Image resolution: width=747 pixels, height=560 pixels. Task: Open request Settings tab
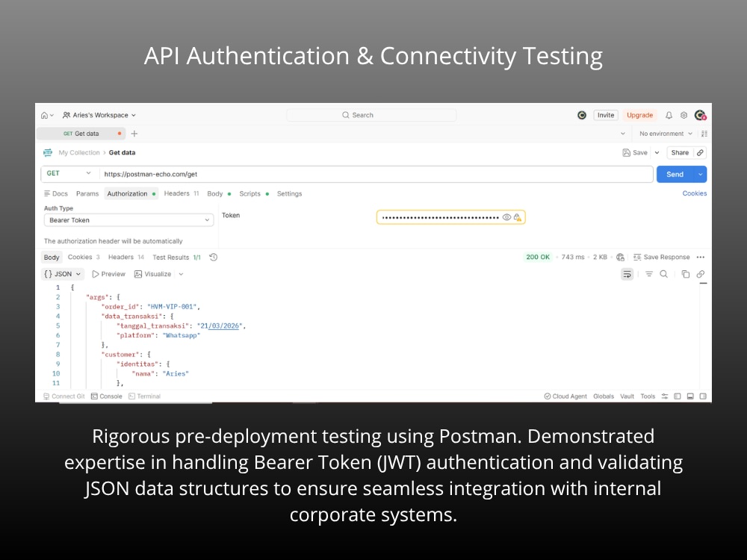pos(289,194)
